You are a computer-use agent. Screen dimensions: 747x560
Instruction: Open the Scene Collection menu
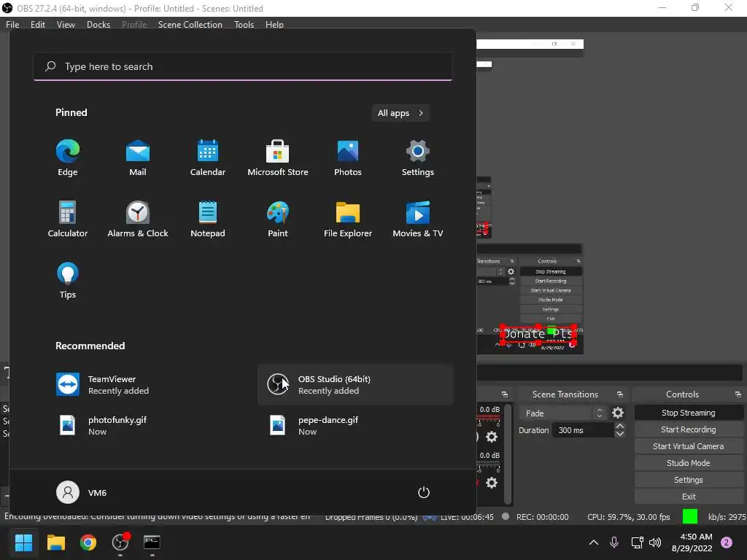click(190, 24)
